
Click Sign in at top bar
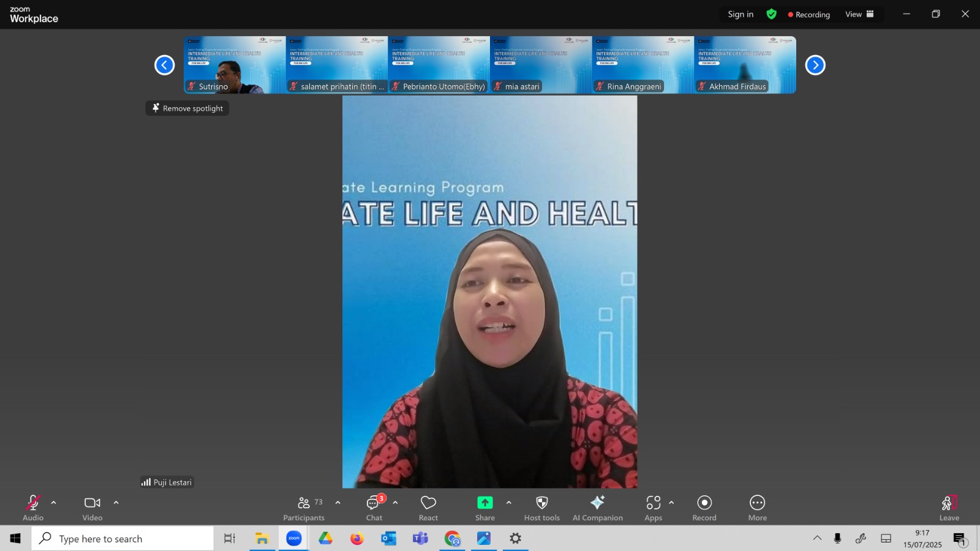pyautogui.click(x=741, y=14)
